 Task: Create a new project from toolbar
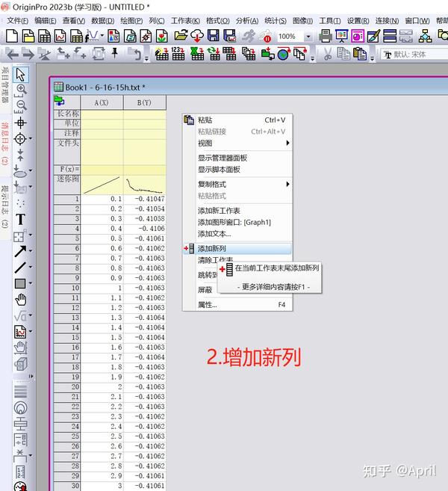tap(12, 36)
